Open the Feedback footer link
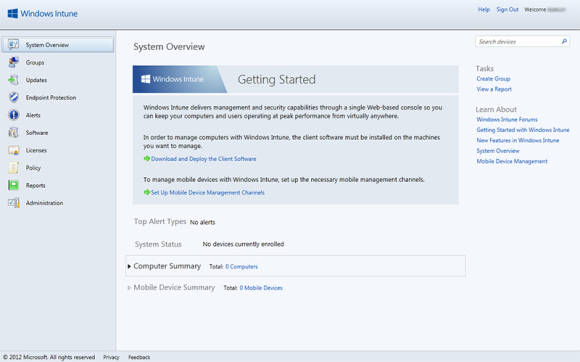The image size is (580, 362). (139, 357)
